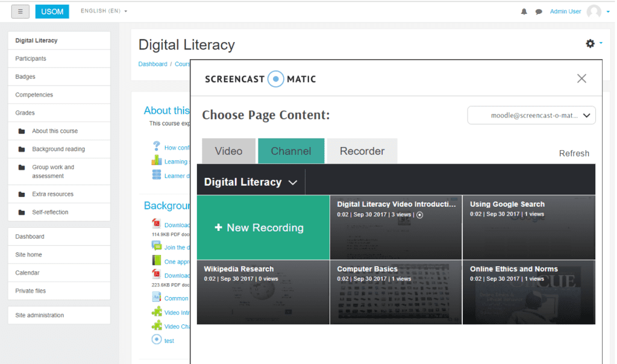Viewport: 617px width, 364px height.
Task: Open Grades in the sidebar
Action: [x=59, y=113]
